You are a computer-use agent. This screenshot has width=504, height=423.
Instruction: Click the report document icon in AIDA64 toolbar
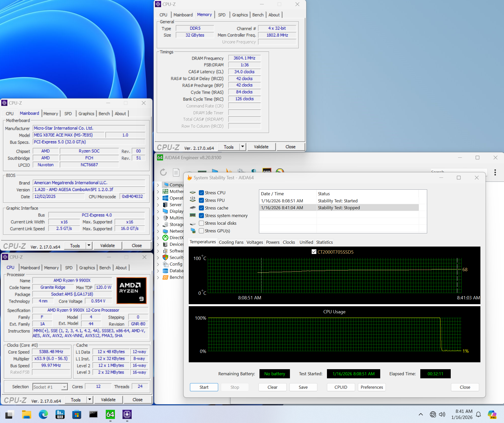point(176,172)
